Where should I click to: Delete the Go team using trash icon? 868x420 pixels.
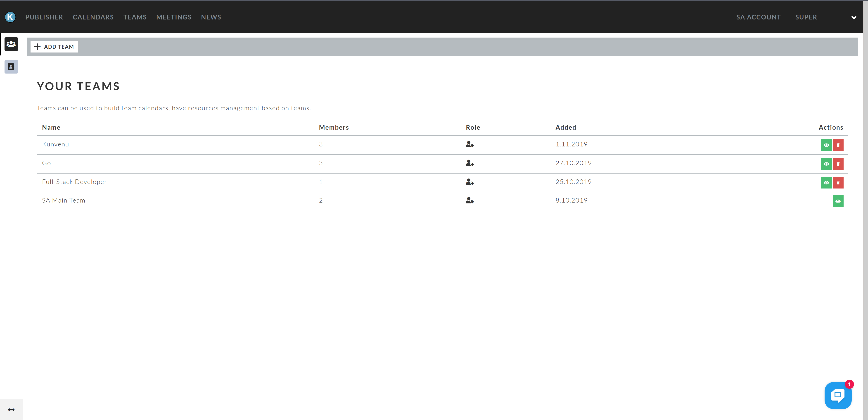coord(838,164)
